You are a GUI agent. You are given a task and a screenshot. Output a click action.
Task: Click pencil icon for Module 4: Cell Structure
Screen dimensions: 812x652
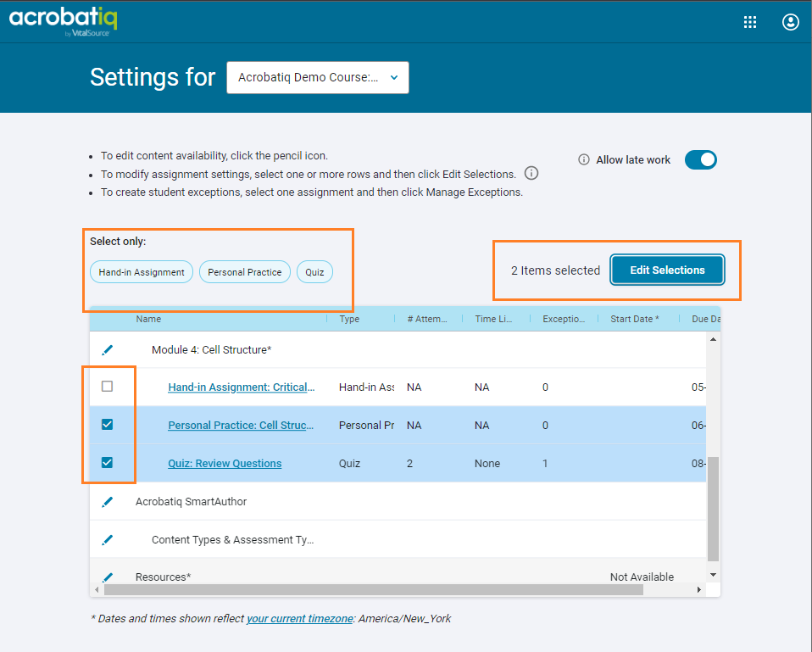107,350
